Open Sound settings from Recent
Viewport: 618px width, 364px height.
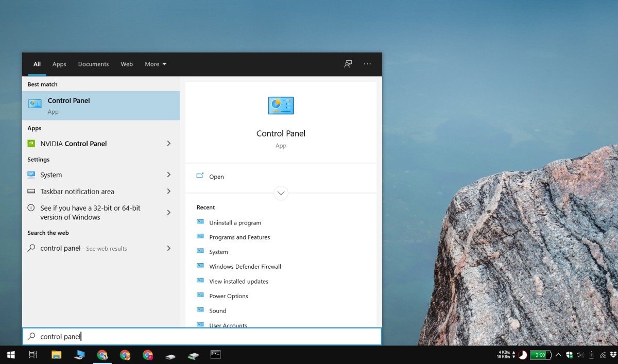(x=218, y=310)
